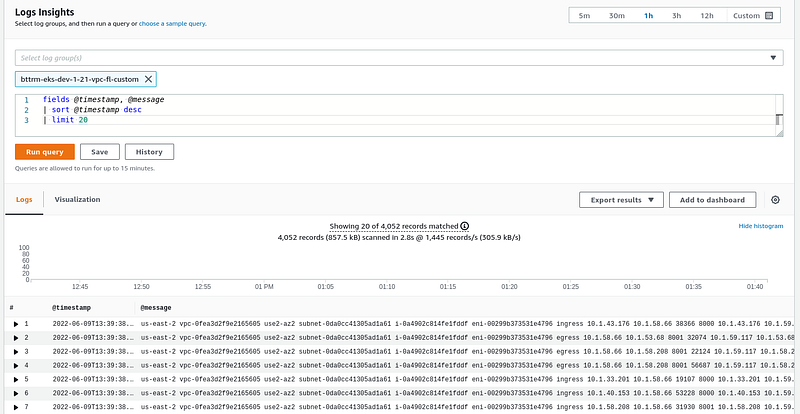Select the 30m time range
Viewport: 800px width, 414px height.
point(616,15)
